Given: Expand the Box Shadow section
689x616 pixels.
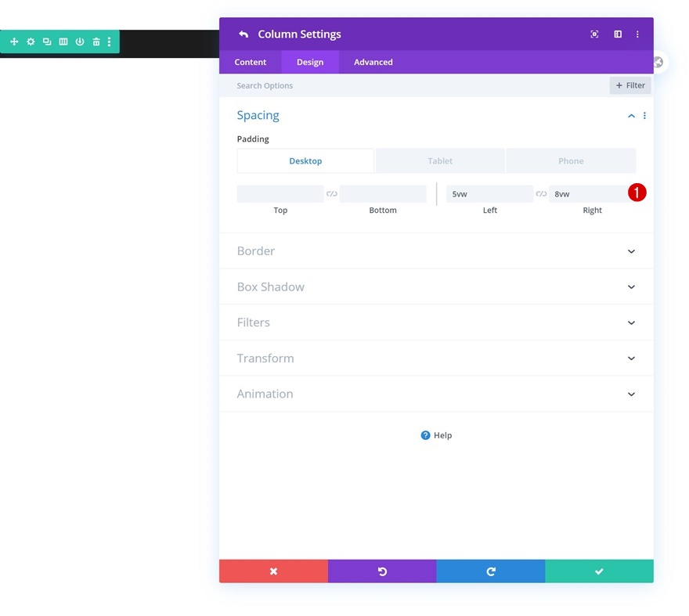Looking at the screenshot, I should click(x=436, y=287).
